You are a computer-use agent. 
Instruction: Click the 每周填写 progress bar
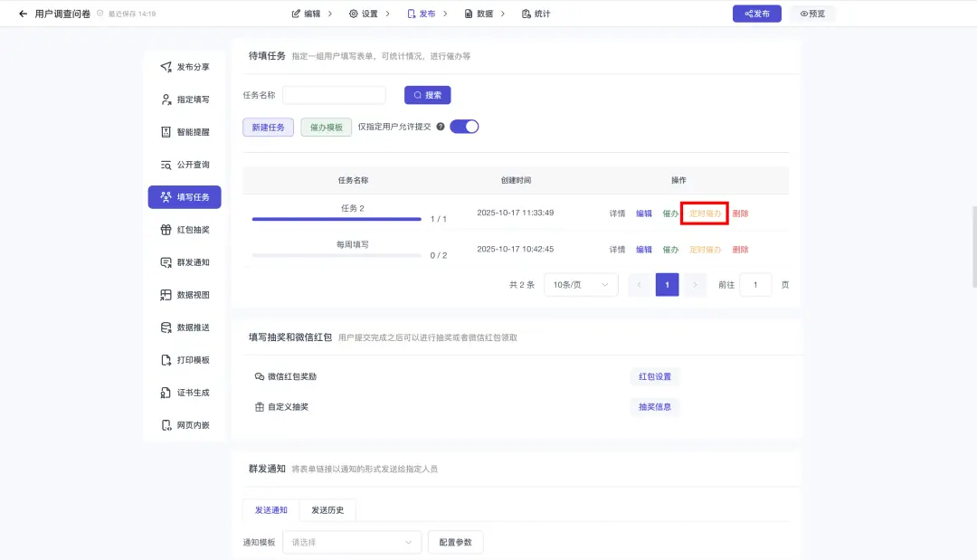pos(337,255)
